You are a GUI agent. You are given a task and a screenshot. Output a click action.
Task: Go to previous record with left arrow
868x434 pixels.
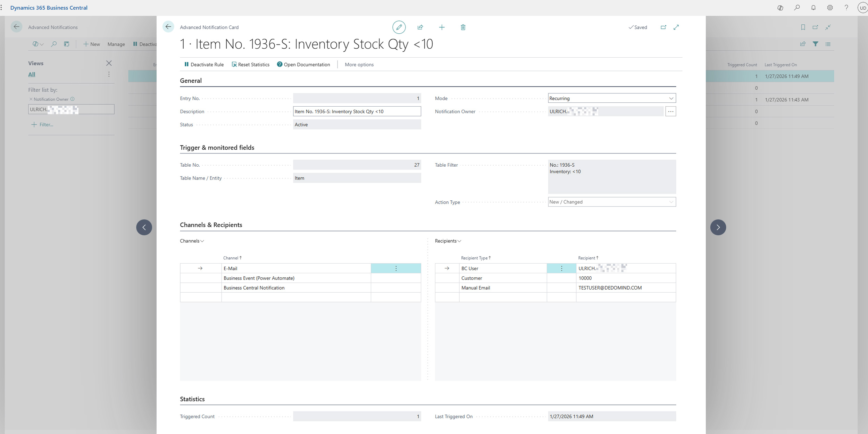click(144, 227)
